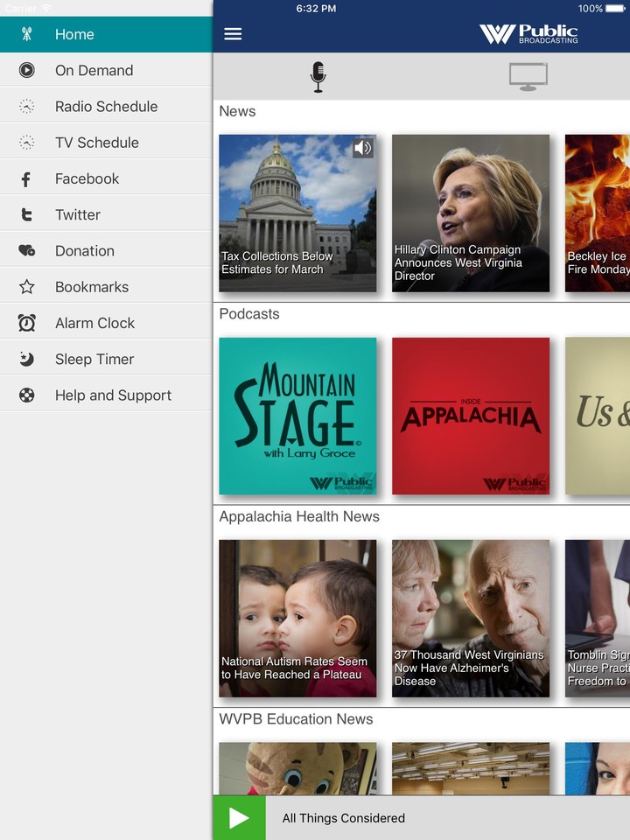Open the Home menu item
This screenshot has width=630, height=840.
click(106, 34)
